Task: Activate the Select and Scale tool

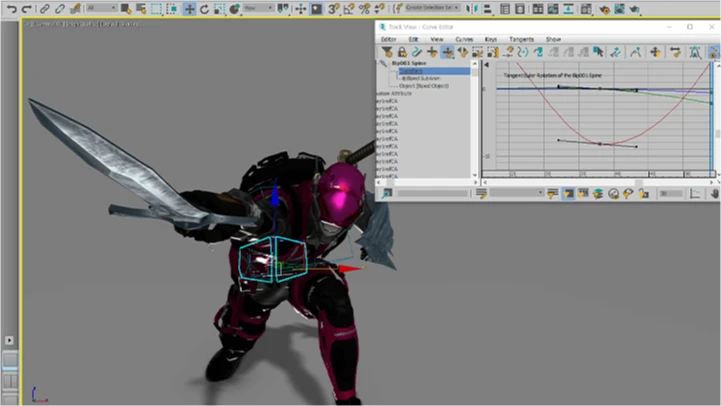Action: pos(220,8)
